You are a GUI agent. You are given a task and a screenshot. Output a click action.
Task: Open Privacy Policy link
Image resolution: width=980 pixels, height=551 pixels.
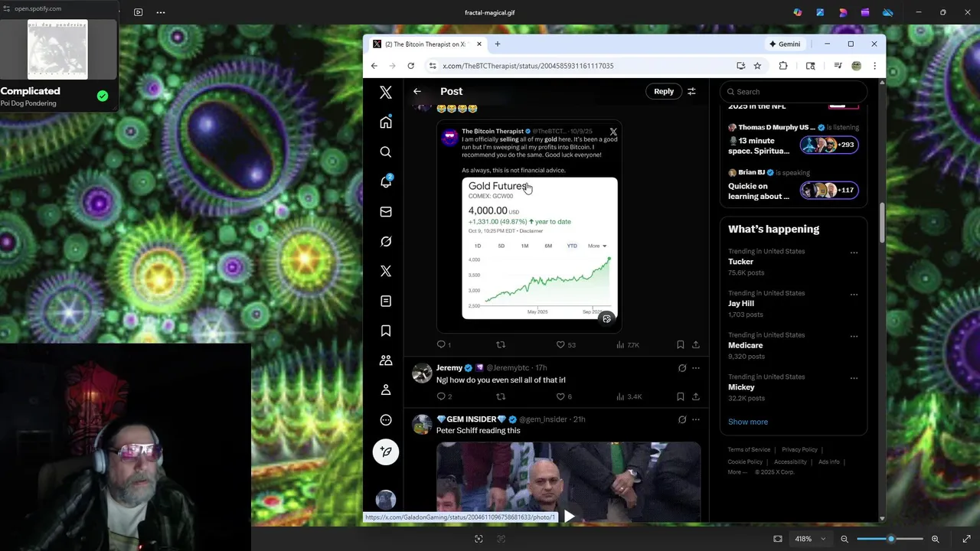click(x=799, y=450)
